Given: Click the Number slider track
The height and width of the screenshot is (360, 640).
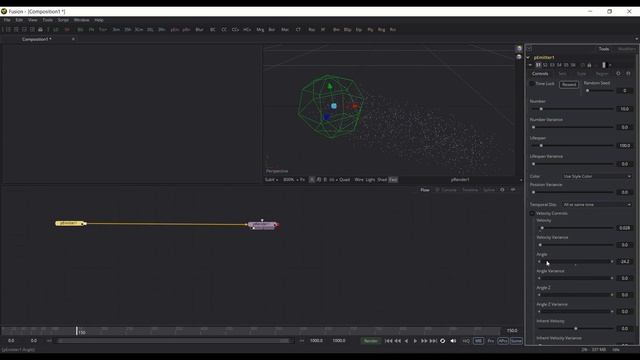Looking at the screenshot, I should pyautogui.click(x=572, y=109).
